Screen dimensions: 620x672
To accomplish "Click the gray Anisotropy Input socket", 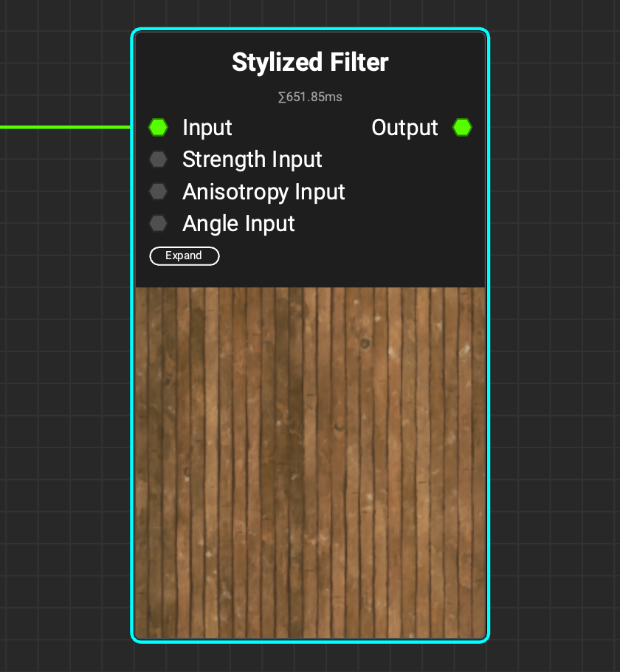I will pos(158,191).
